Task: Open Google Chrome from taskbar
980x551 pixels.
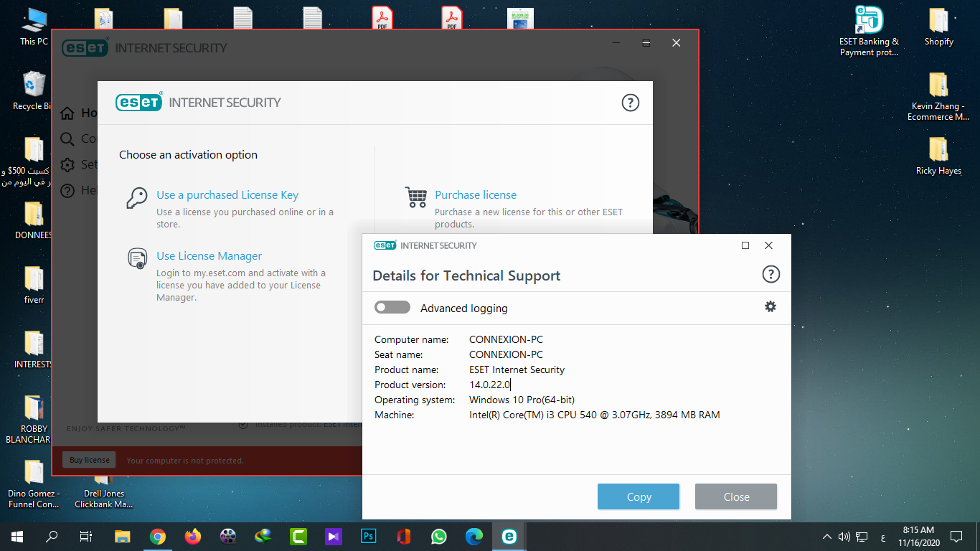Action: (158, 536)
